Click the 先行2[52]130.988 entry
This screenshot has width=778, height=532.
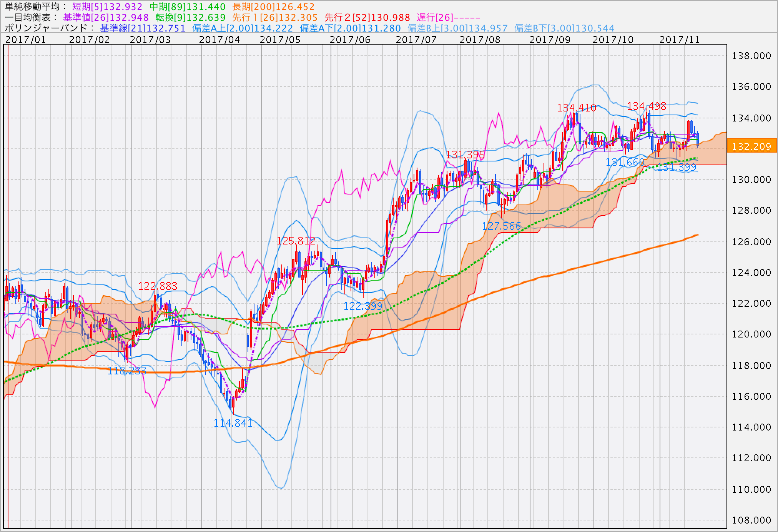point(367,17)
